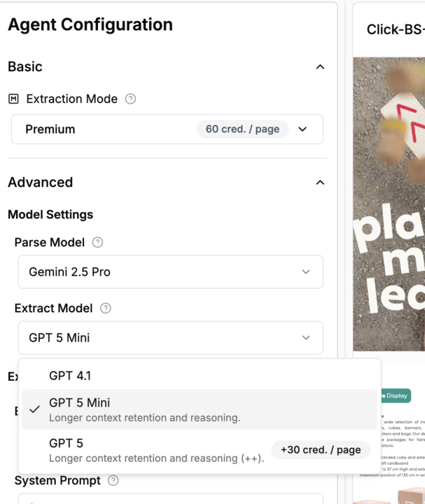This screenshot has width=425, height=504.
Task: Click help icon beside Parse Model
Action: point(97,243)
